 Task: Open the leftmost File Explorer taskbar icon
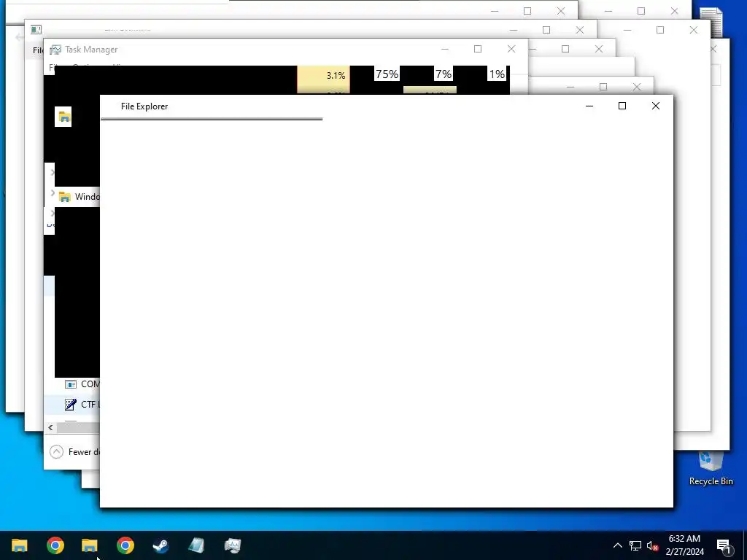click(20, 545)
